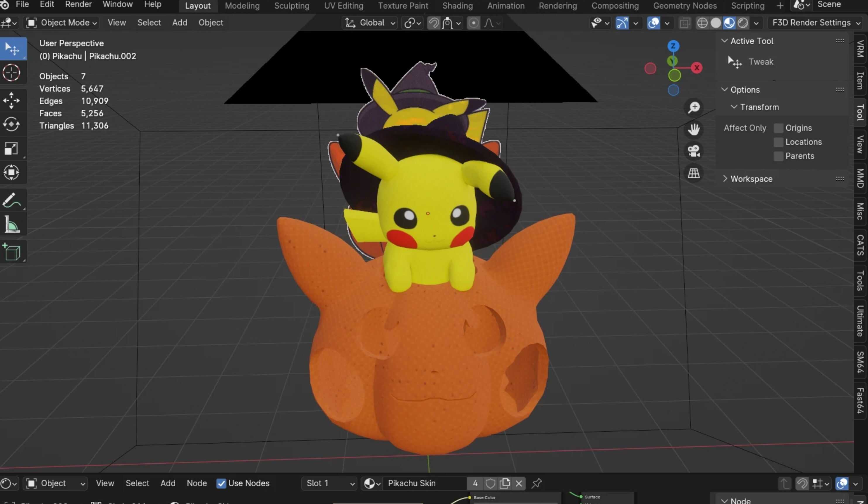Open the CATS sidebar tab
This screenshot has width=868, height=504.
860,245
